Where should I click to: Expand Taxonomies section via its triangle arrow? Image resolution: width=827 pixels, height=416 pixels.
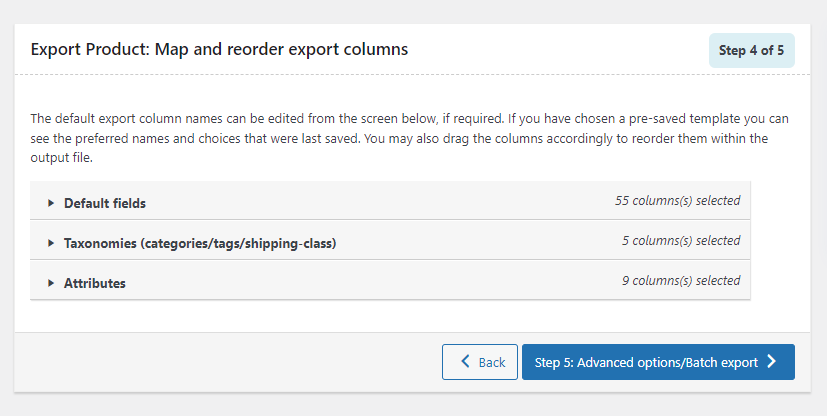click(x=51, y=243)
